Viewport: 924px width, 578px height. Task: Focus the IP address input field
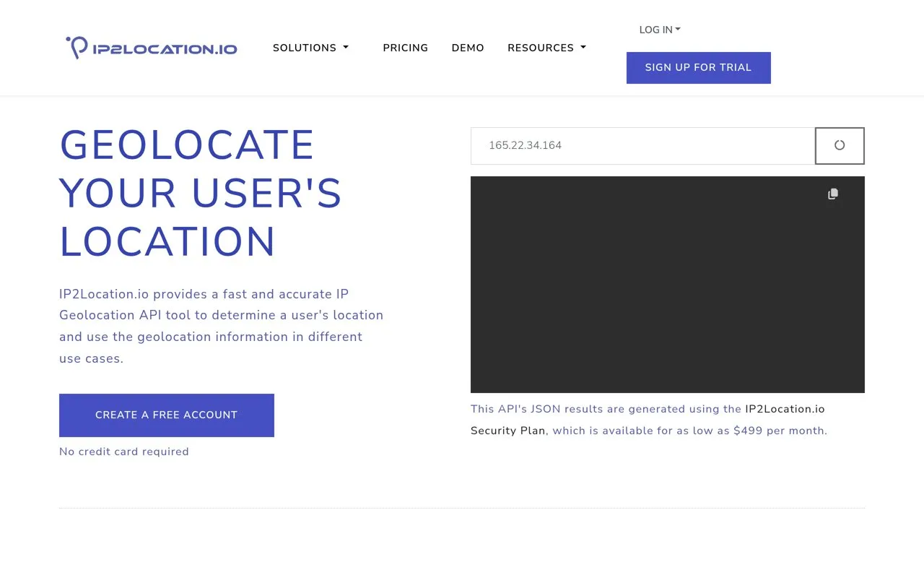[x=643, y=146]
